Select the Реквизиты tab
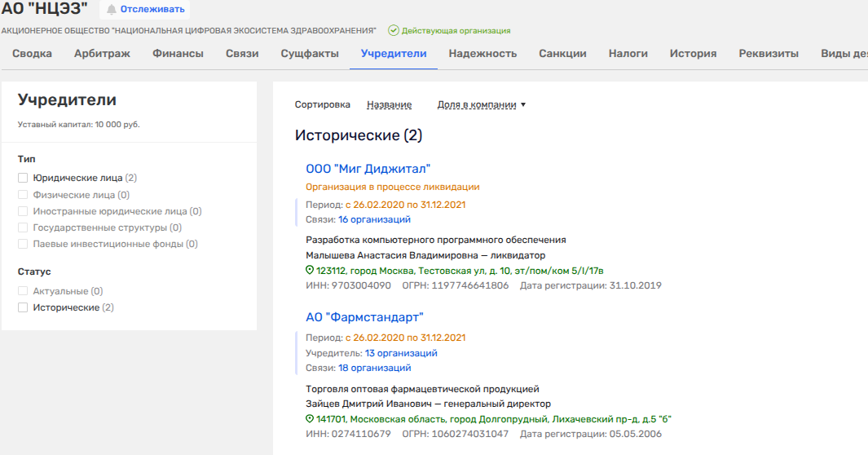This screenshot has width=868, height=455. click(769, 54)
